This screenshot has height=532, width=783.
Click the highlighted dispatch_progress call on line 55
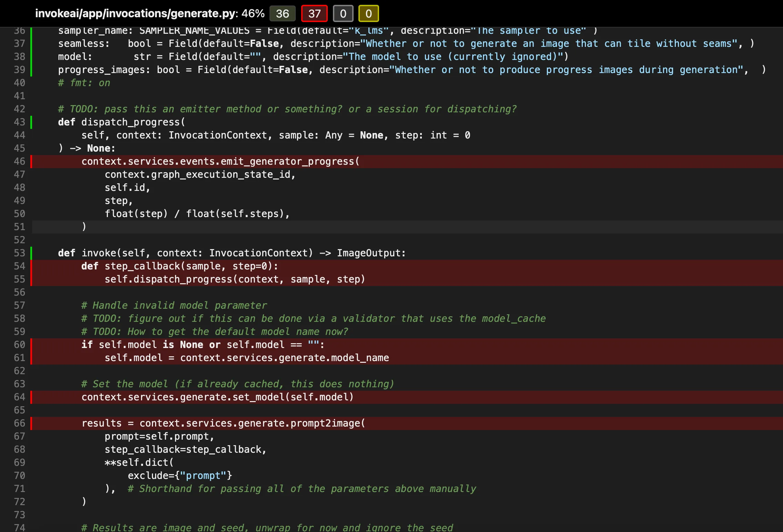tap(234, 279)
